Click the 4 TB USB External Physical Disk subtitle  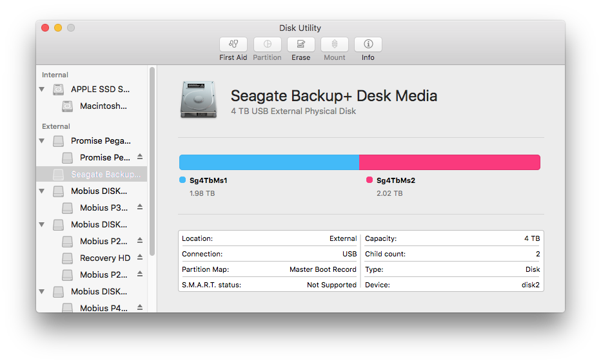[293, 111]
